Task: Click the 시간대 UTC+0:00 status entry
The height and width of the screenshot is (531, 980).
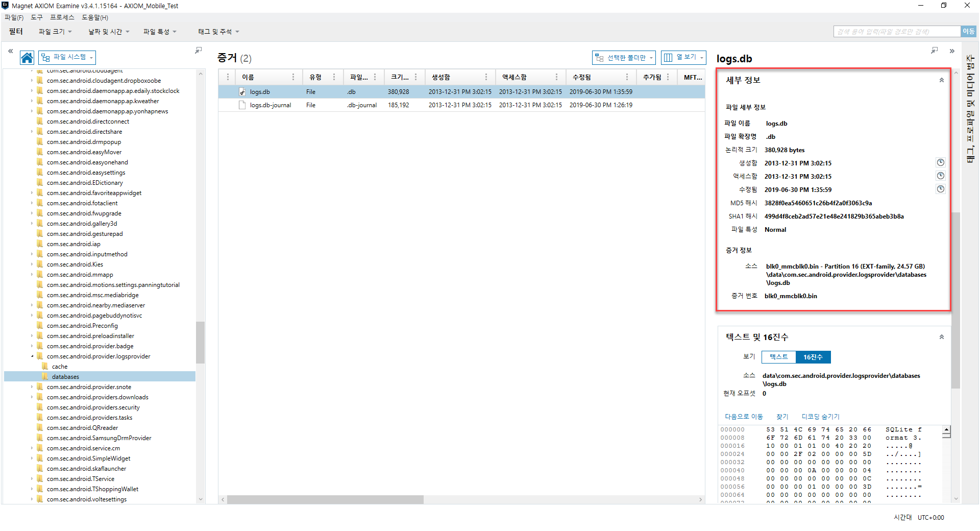Action: (x=919, y=517)
